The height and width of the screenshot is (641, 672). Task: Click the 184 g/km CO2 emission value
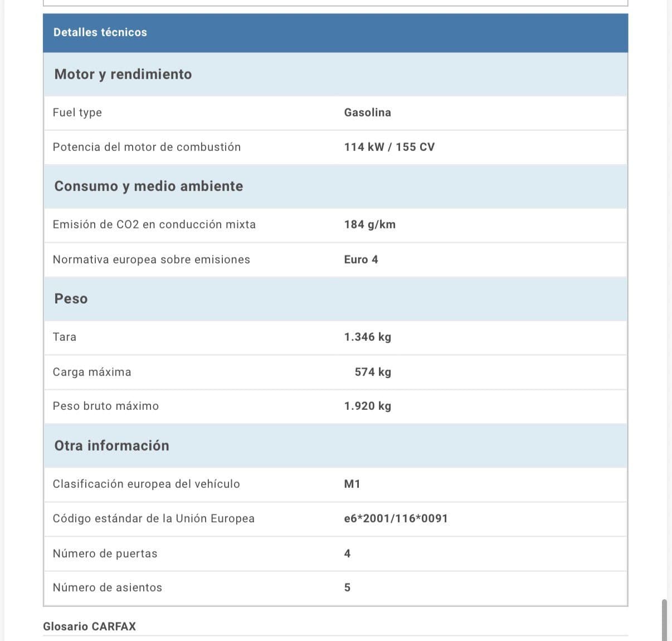pos(369,224)
